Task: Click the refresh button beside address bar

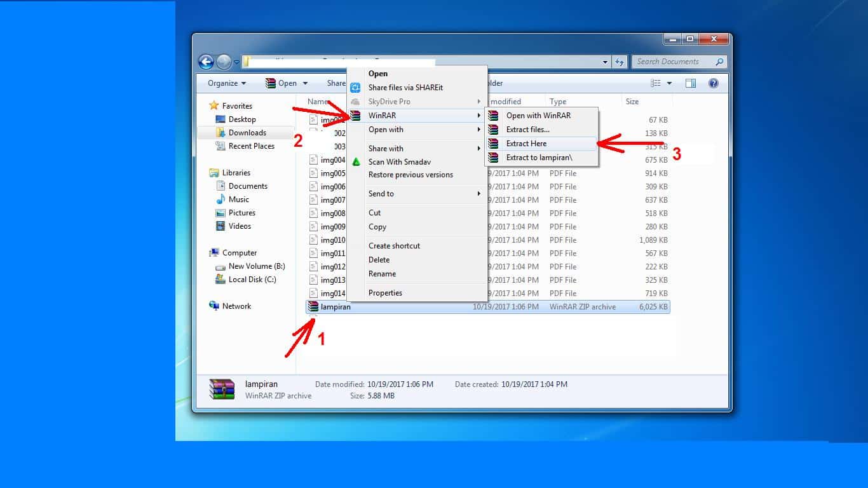Action: [x=620, y=62]
